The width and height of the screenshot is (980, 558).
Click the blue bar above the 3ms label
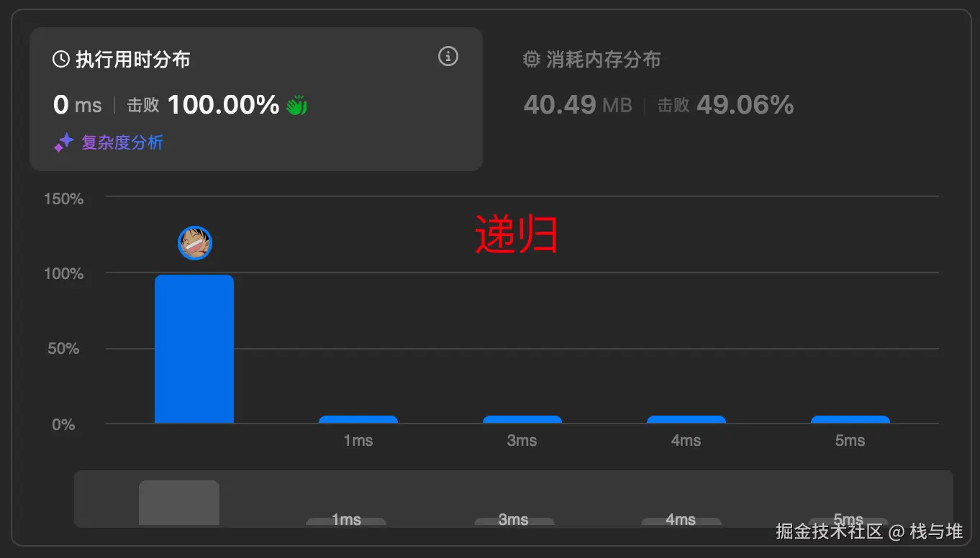522,419
